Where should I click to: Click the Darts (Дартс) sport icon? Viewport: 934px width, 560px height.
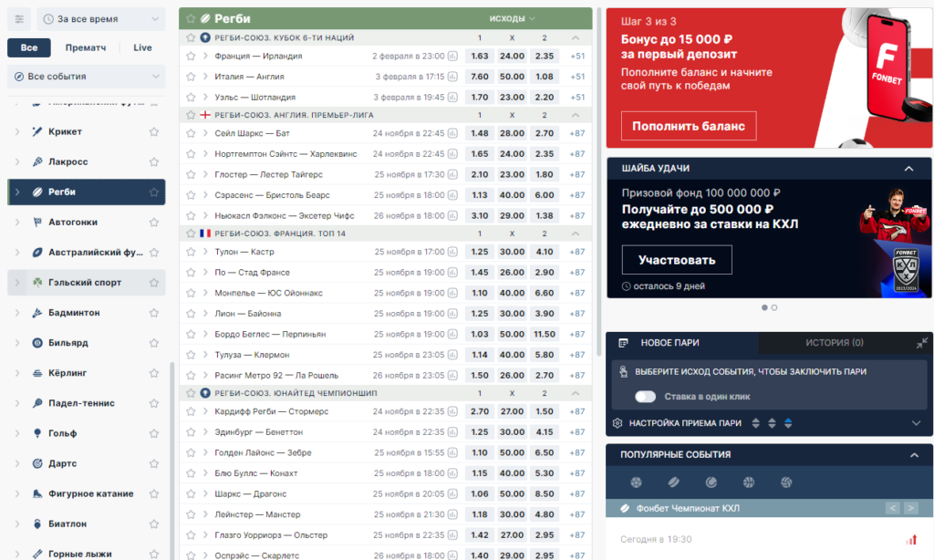[36, 463]
